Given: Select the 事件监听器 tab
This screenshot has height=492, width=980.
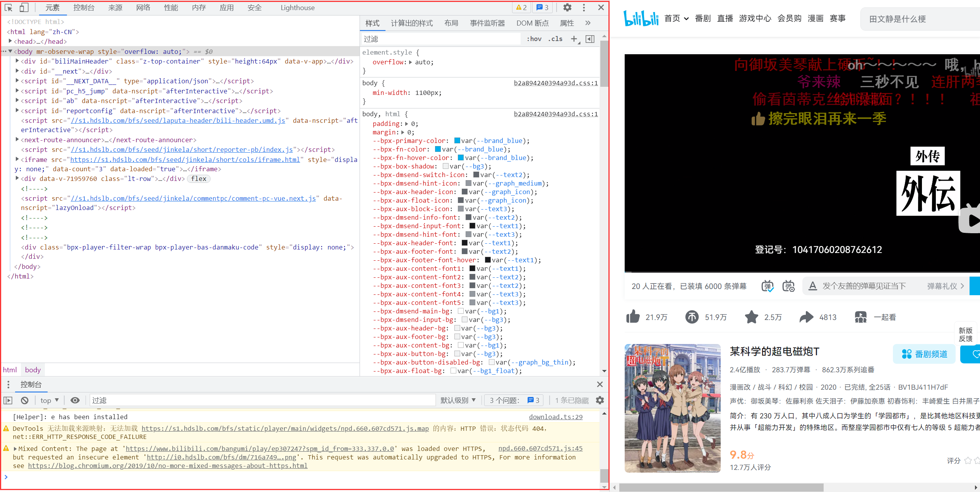Looking at the screenshot, I should tap(487, 23).
